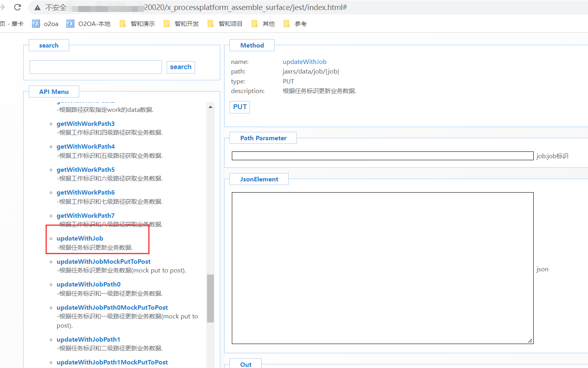This screenshot has width=588, height=368.
Task: Open the 智和开发 bookmark folder
Action: [x=181, y=24]
